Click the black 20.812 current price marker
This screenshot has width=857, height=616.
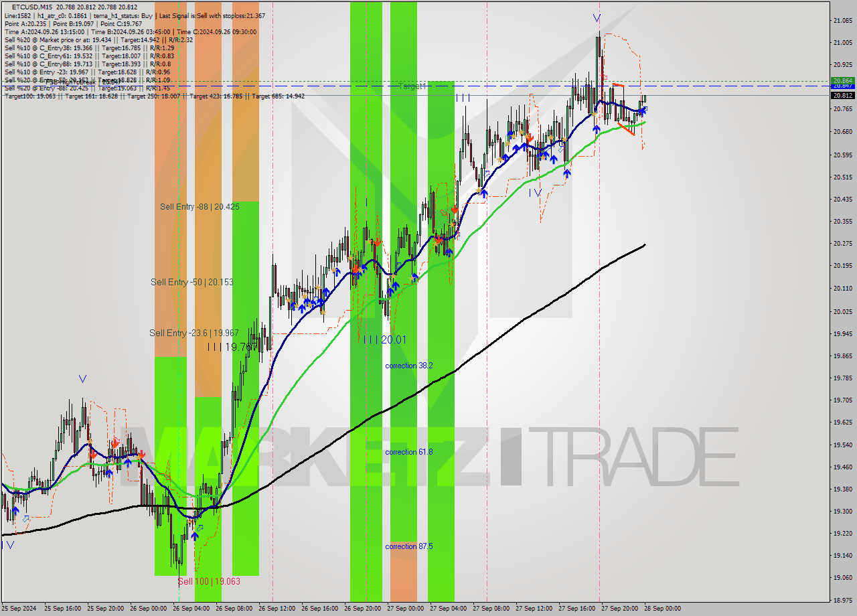[842, 95]
